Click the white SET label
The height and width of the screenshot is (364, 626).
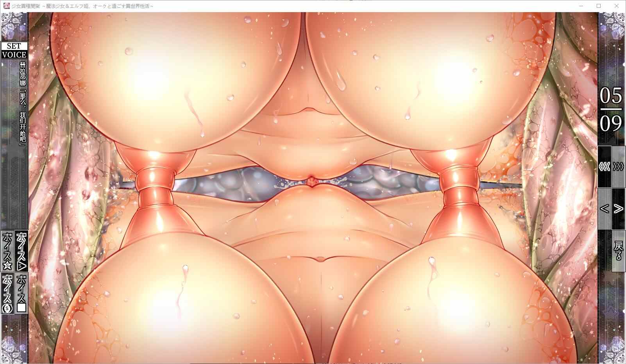click(14, 46)
